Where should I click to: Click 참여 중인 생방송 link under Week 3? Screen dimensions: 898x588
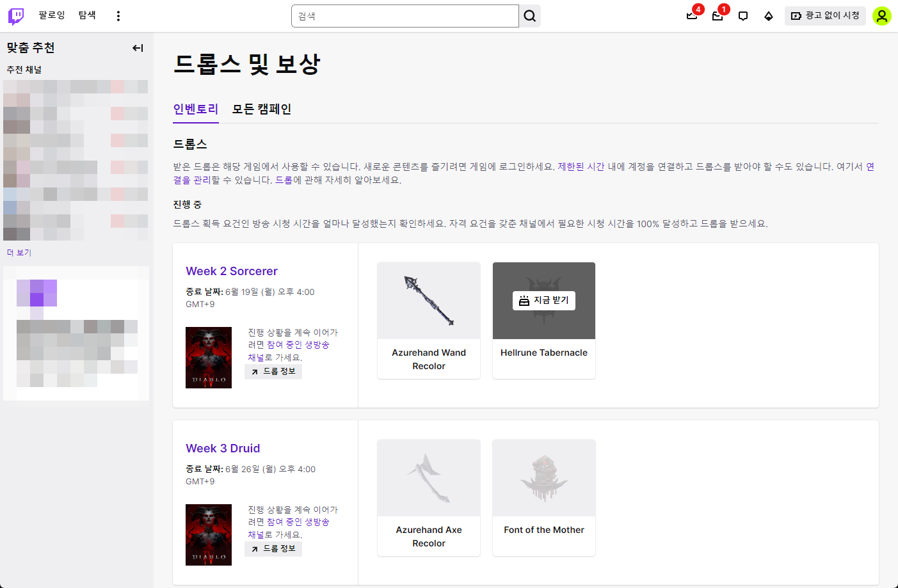(x=298, y=522)
